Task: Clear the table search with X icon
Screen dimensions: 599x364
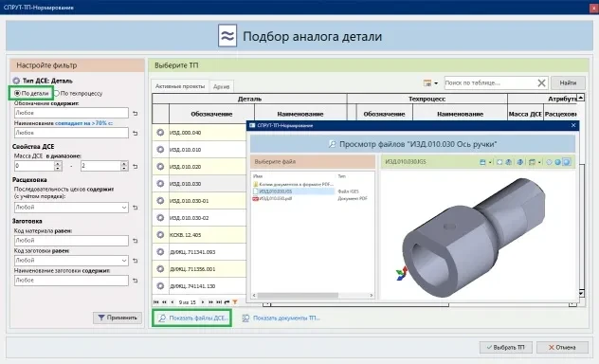Action: pyautogui.click(x=542, y=82)
